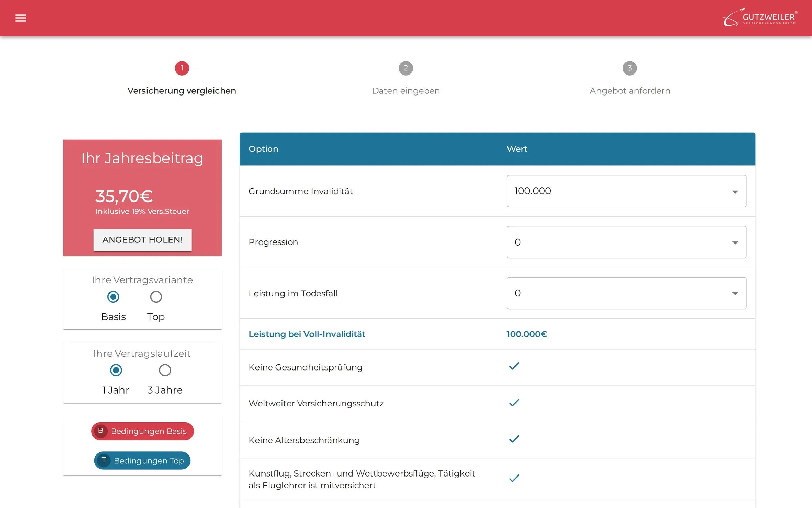Go to Angebot anfordern step
This screenshot has width=812, height=508.
[x=630, y=91]
